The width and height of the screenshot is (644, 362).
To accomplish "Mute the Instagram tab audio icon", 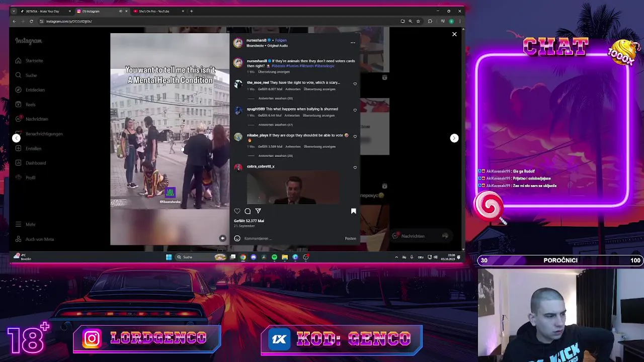I will [x=120, y=11].
